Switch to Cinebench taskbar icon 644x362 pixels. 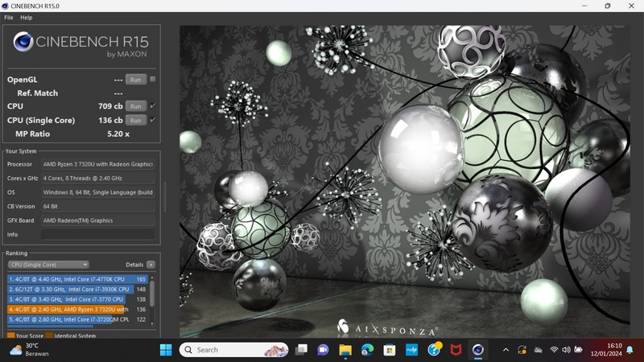tap(478, 350)
